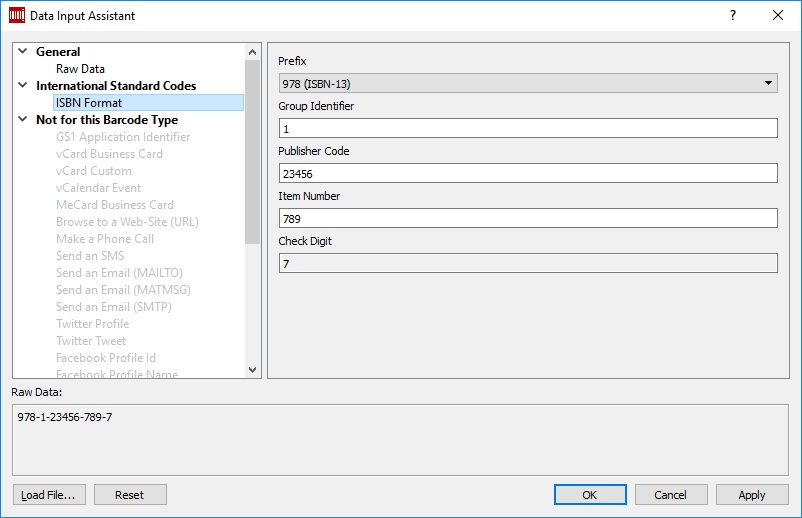Click the Data Input Assistant barcode app icon
802x518 pixels.
pos(17,15)
